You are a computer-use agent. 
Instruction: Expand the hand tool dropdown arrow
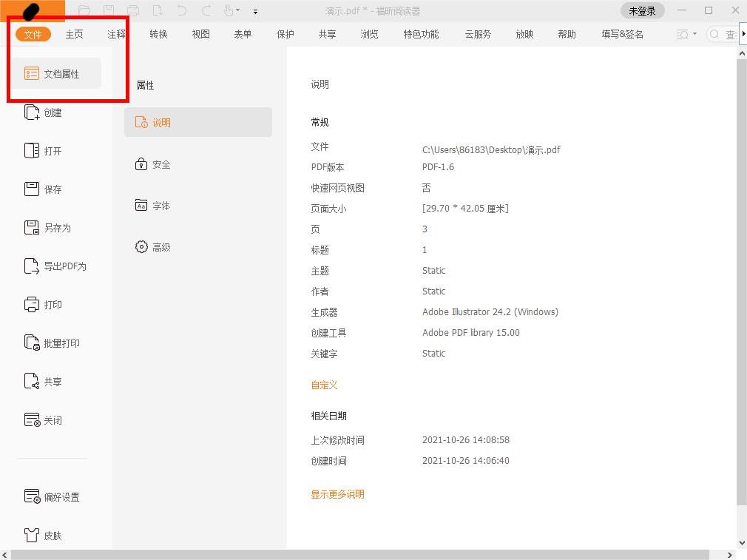click(x=238, y=11)
